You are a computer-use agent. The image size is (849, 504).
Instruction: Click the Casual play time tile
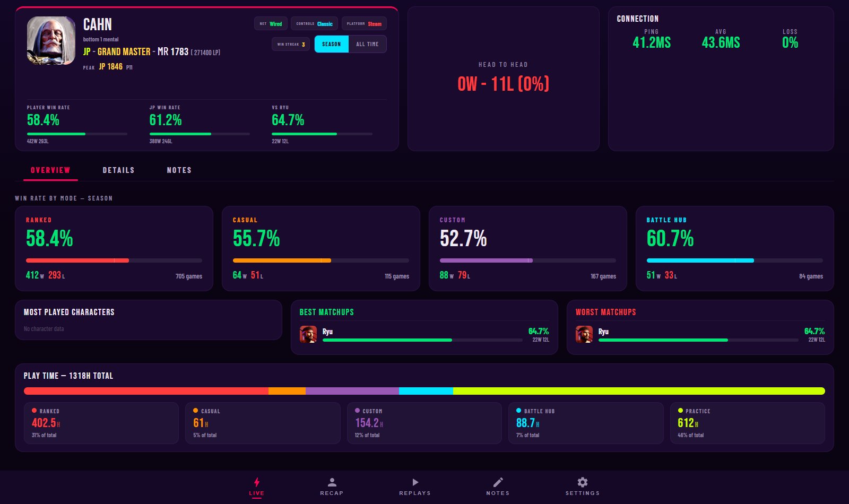coord(263,423)
